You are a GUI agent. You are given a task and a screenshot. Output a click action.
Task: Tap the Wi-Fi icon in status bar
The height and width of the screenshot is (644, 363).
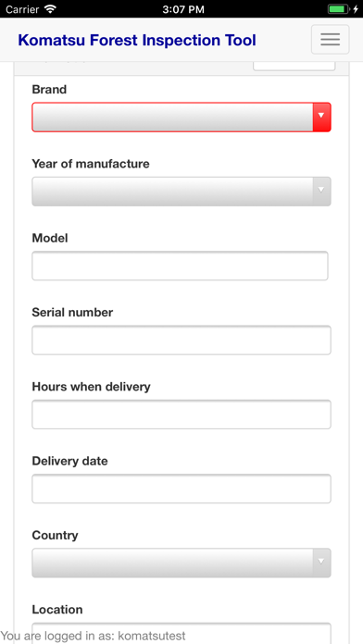(50, 8)
